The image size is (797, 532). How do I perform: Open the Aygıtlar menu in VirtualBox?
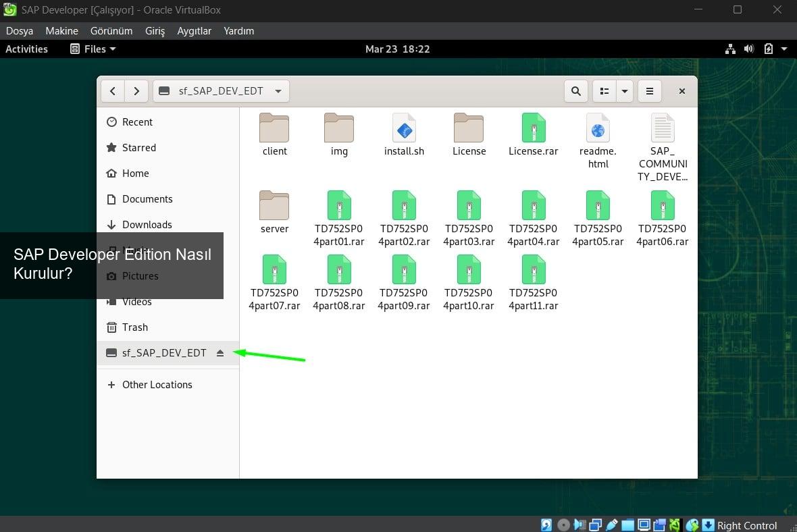click(194, 31)
